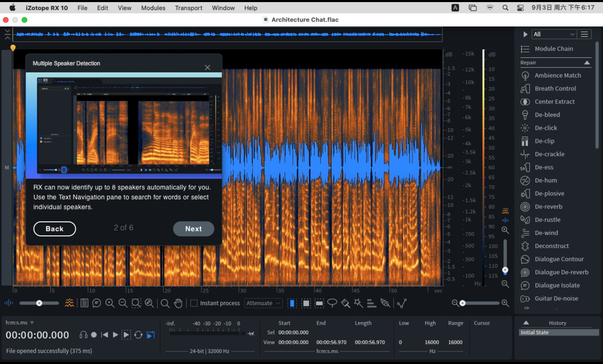Open the Modules menu
The image size is (603, 364).
pos(153,8)
